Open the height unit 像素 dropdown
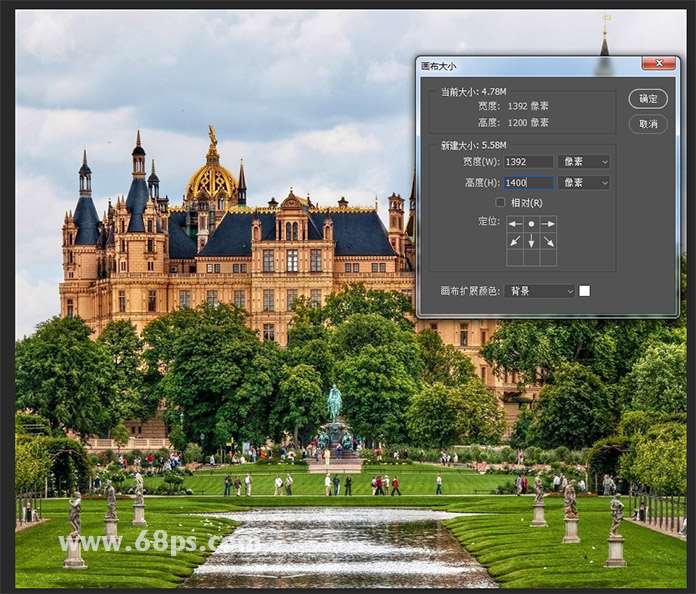Viewport: 696px width, 594px height. (583, 182)
